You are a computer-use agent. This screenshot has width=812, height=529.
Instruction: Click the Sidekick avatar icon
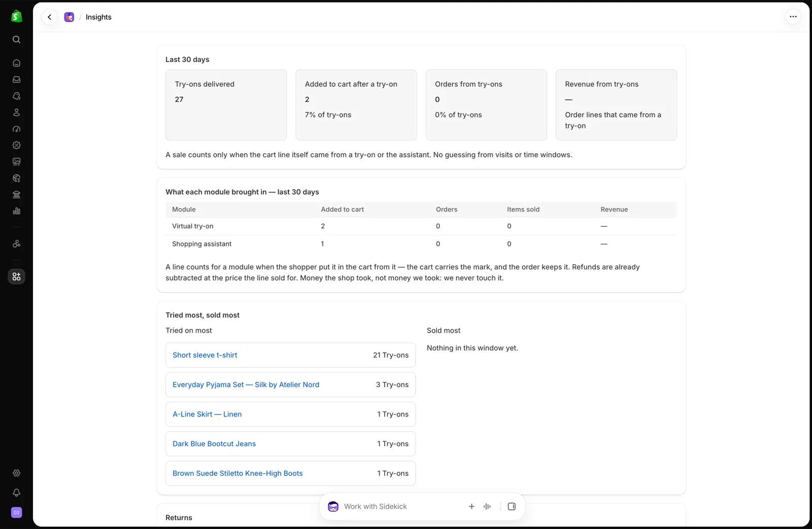click(x=333, y=506)
